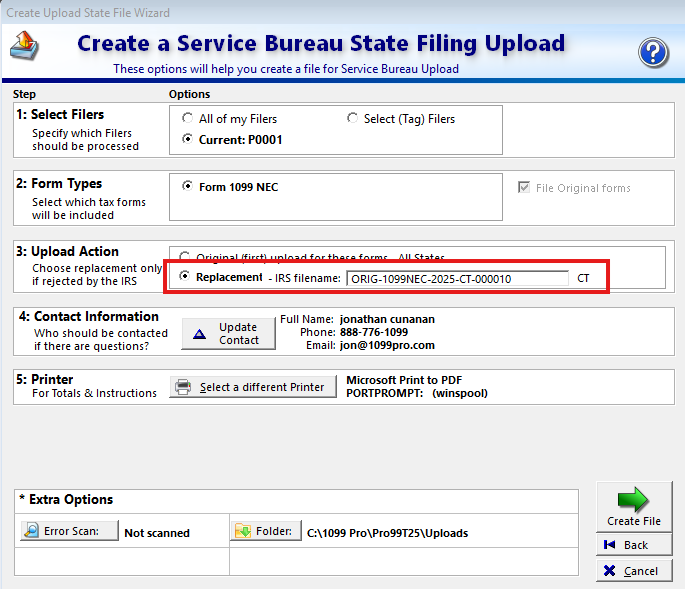Click the green Create File arrow
Image resolution: width=685 pixels, height=589 pixels.
(x=631, y=500)
